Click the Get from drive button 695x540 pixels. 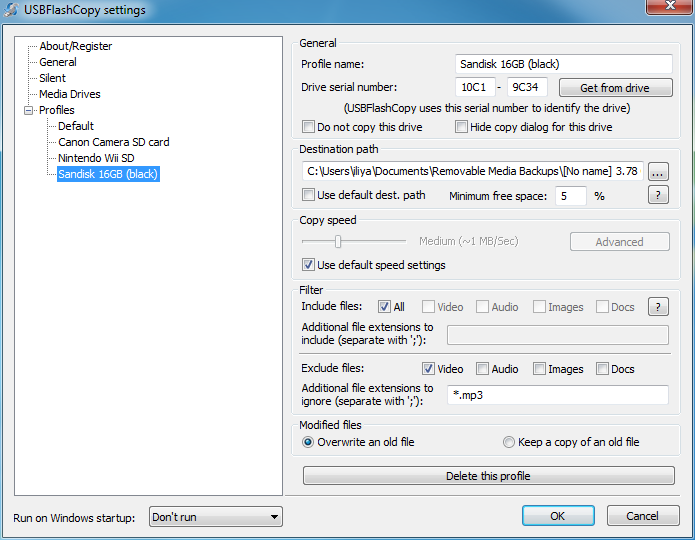(x=615, y=88)
